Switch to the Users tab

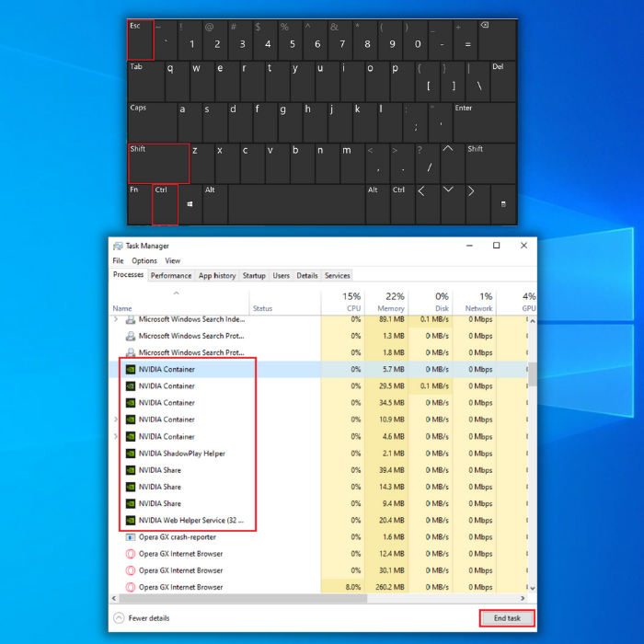pyautogui.click(x=281, y=276)
